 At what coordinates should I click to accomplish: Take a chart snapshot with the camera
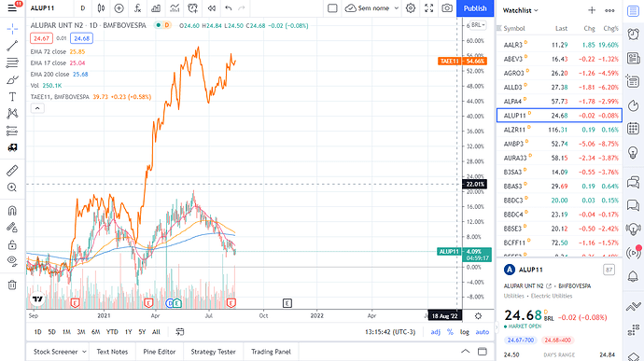[x=447, y=8]
